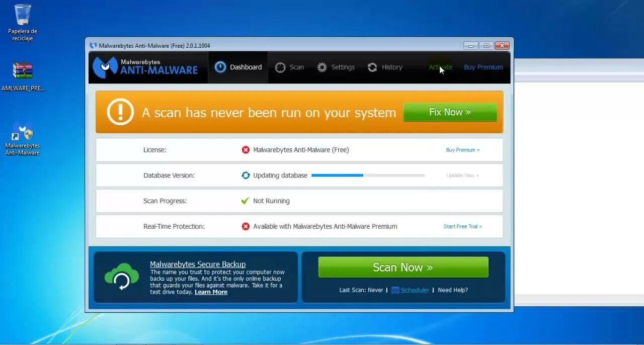Image resolution: width=644 pixels, height=345 pixels.
Task: Click the Fix Now button
Action: point(450,112)
